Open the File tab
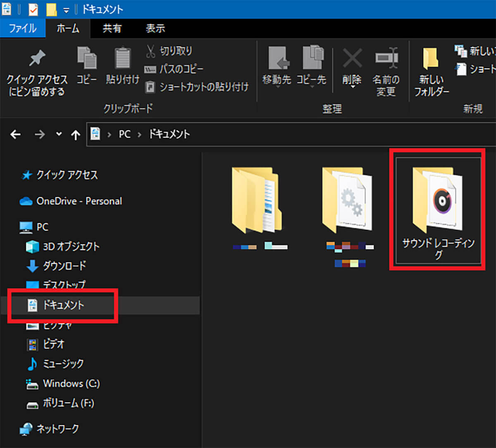The width and height of the screenshot is (496, 448). (23, 28)
